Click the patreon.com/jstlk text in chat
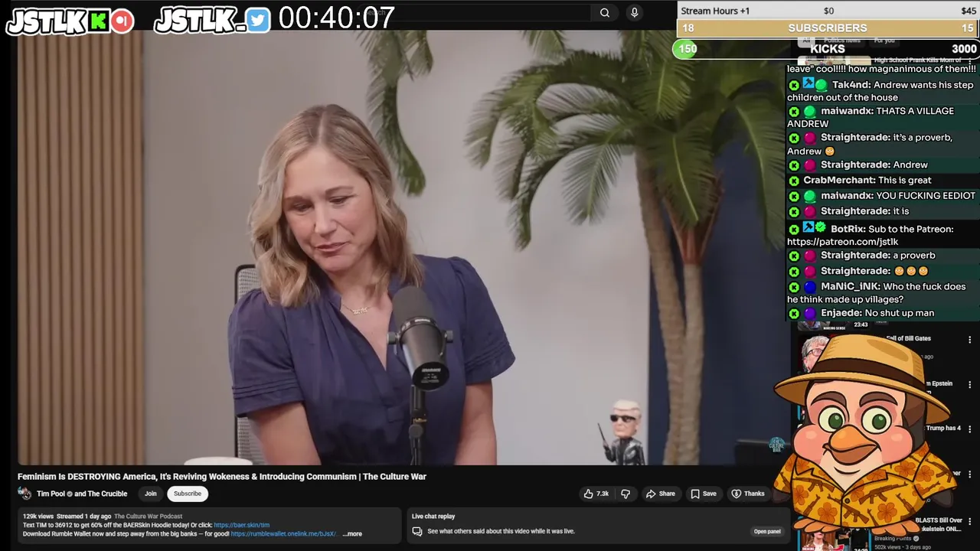Screen dimensions: 980x551 pyautogui.click(x=843, y=242)
